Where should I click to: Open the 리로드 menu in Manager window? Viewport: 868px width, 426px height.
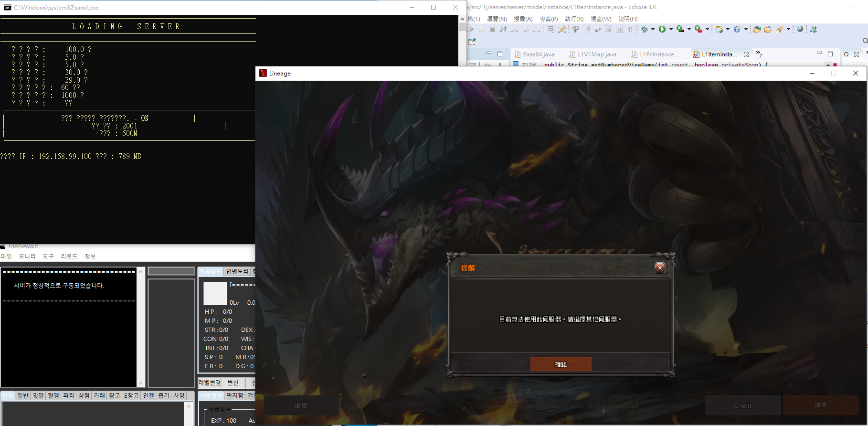pos(69,256)
